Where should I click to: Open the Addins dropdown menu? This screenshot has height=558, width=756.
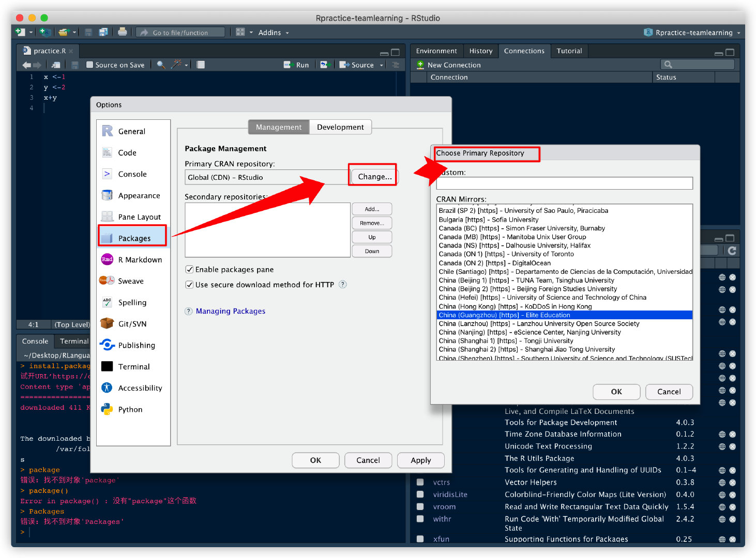coord(274,33)
